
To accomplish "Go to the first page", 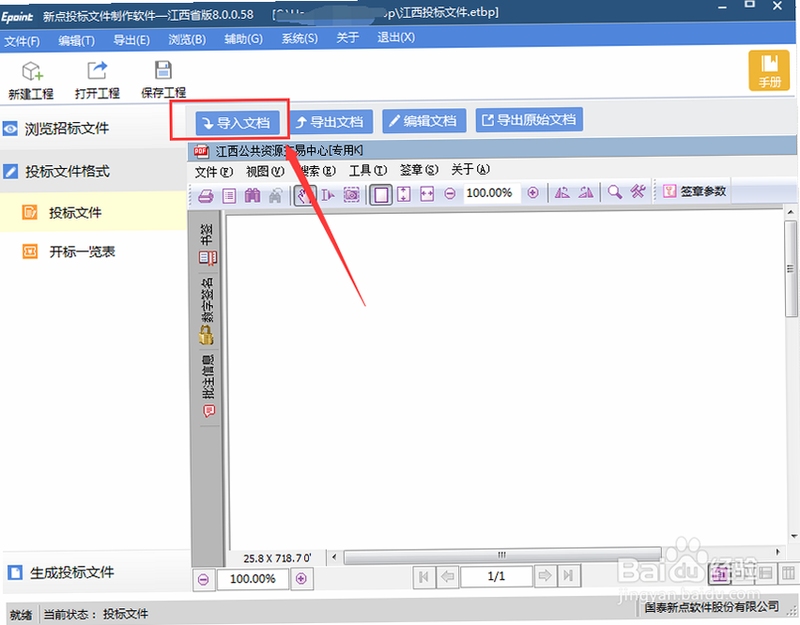I will (x=423, y=577).
